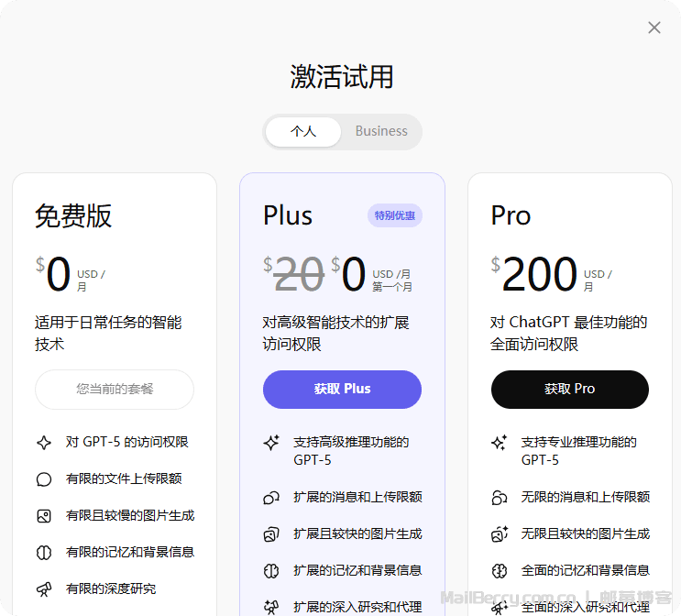Click the Plus plan title heading
Screen dimensions: 681x616
tap(288, 215)
